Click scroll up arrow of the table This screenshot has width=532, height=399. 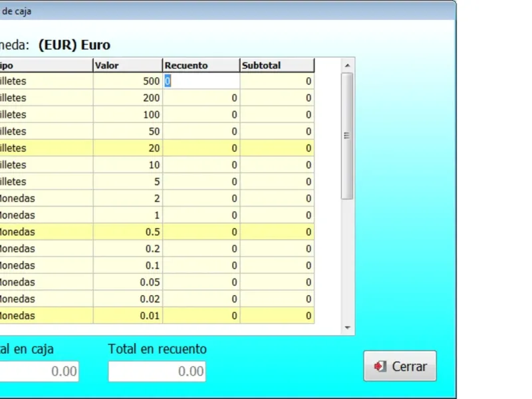click(x=347, y=65)
